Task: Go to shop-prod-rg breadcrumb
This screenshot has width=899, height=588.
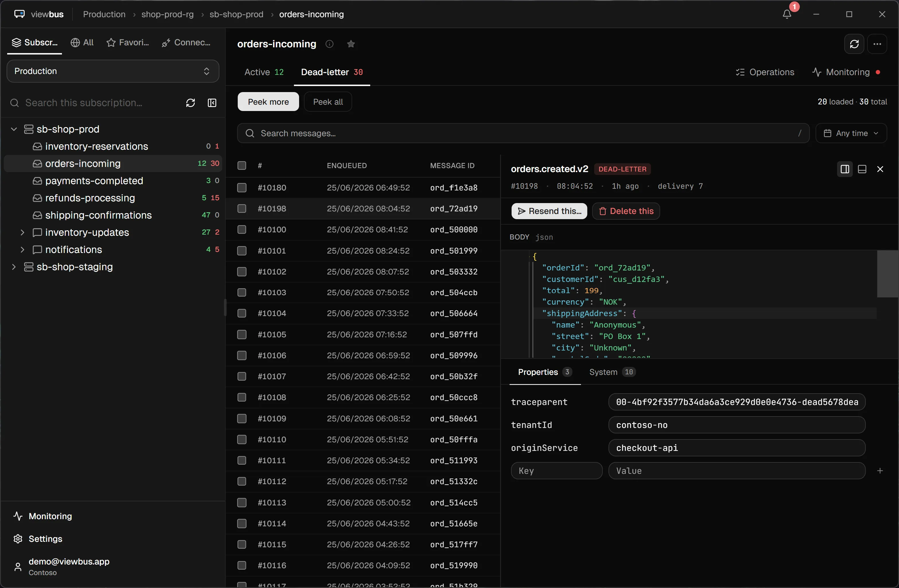Action: click(167, 14)
